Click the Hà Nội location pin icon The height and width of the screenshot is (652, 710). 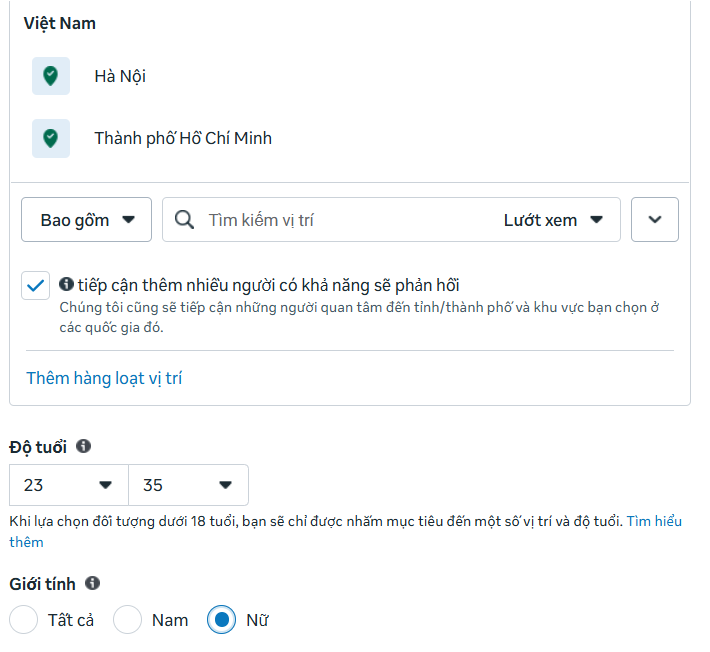pos(51,76)
